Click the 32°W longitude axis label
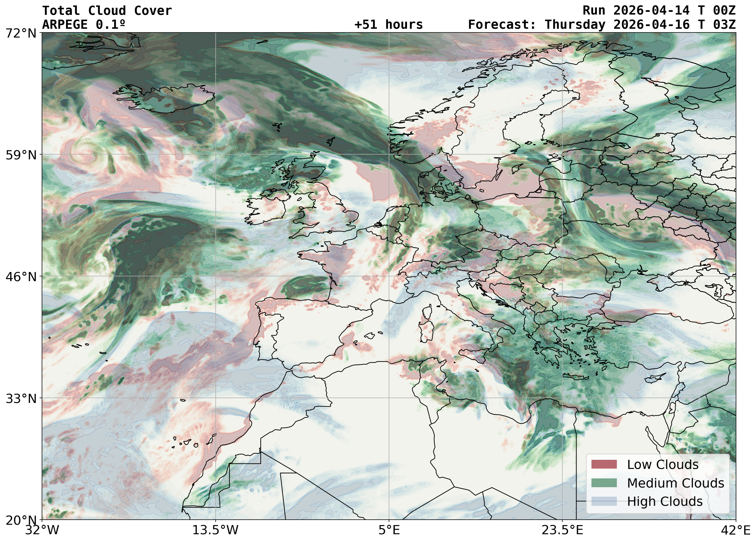This screenshot has height=542, width=756. [42, 530]
